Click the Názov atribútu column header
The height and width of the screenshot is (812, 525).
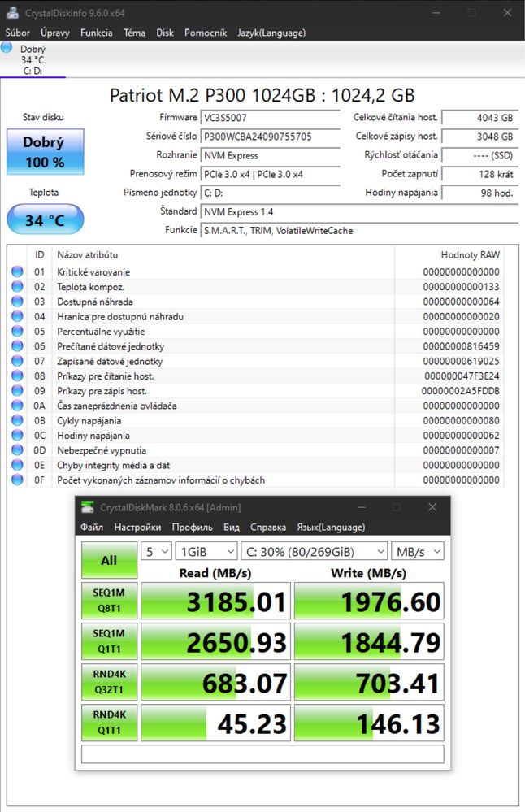[88, 254]
